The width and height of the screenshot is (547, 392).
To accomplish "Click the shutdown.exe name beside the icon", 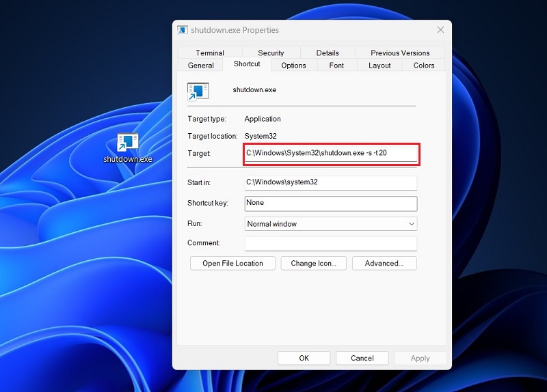I will pyautogui.click(x=254, y=90).
